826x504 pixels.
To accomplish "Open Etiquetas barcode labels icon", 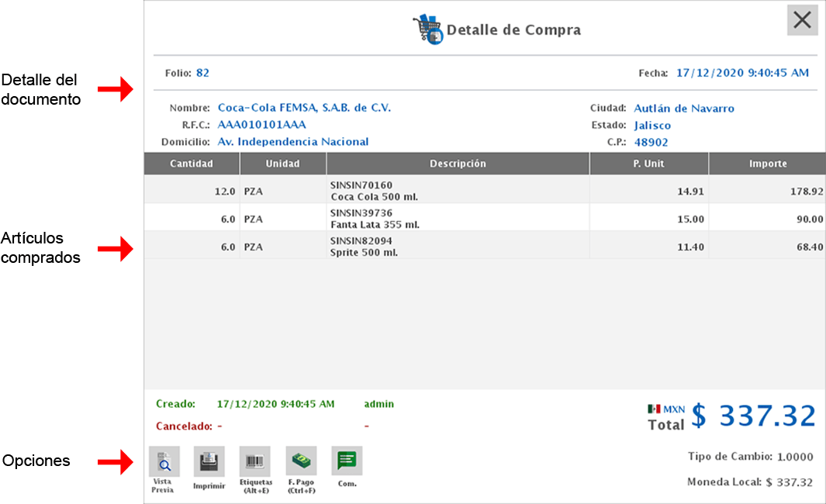I will coord(254,461).
